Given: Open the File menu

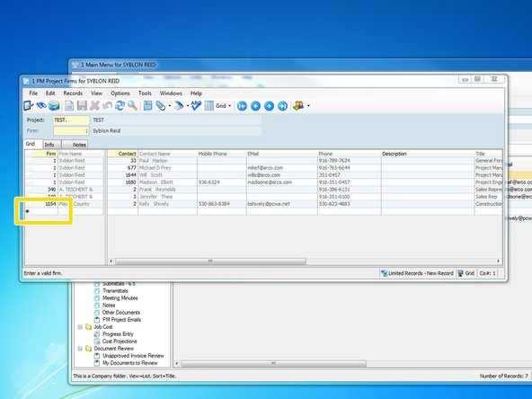Looking at the screenshot, I should (33, 93).
